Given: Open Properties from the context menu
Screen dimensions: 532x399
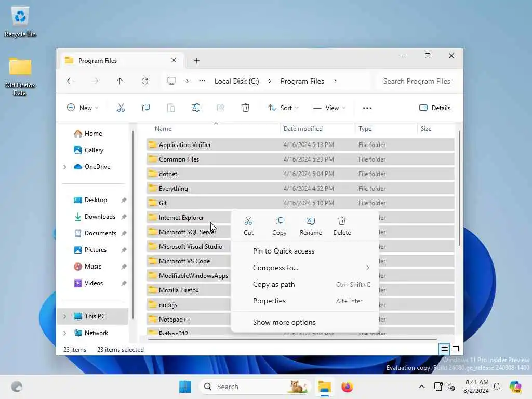Looking at the screenshot, I should [304, 301].
